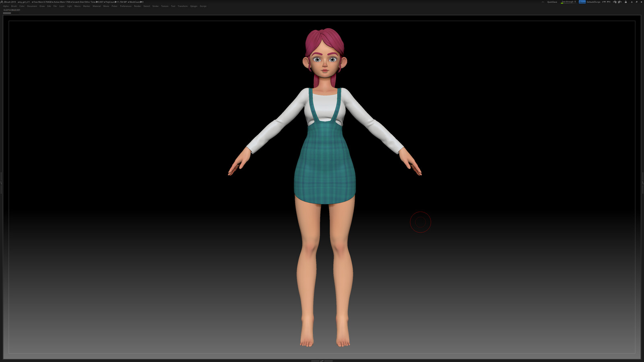This screenshot has width=644, height=362.
Task: Expand the right tray divider handle
Action: coord(643,183)
